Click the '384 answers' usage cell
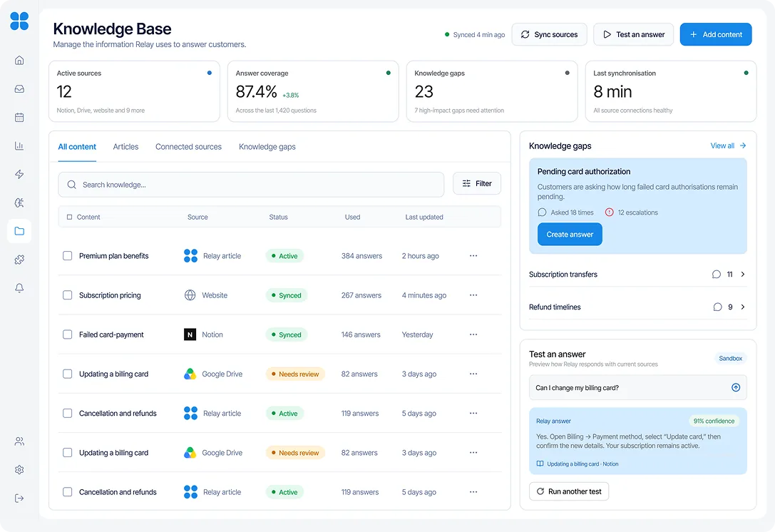The width and height of the screenshot is (775, 532). [x=361, y=255]
